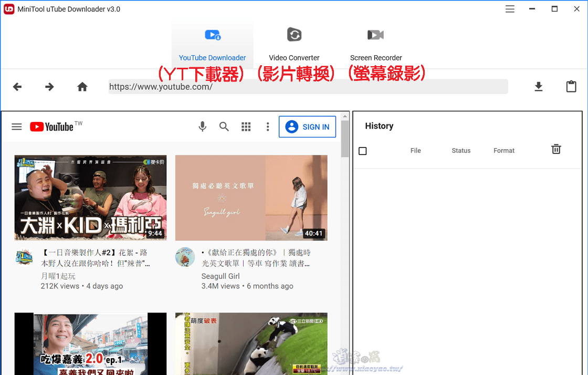Open Seagull Girl channel avatar
This screenshot has width=588, height=375.
tap(185, 257)
